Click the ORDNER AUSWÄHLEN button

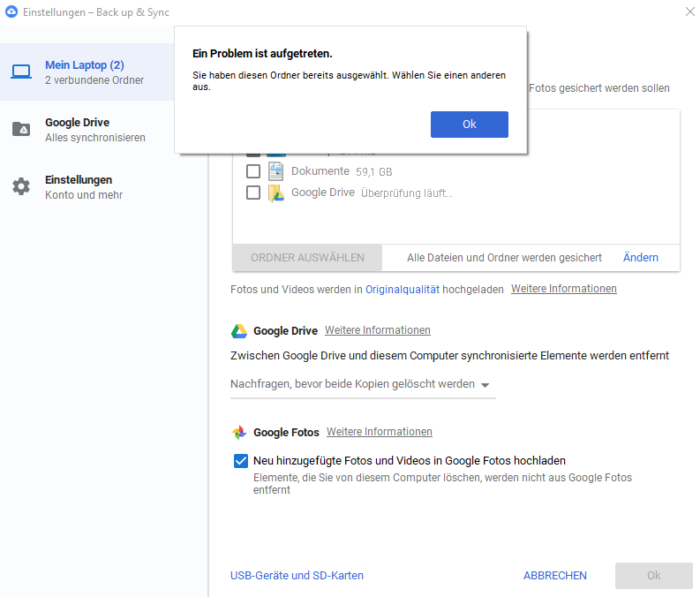pos(307,258)
